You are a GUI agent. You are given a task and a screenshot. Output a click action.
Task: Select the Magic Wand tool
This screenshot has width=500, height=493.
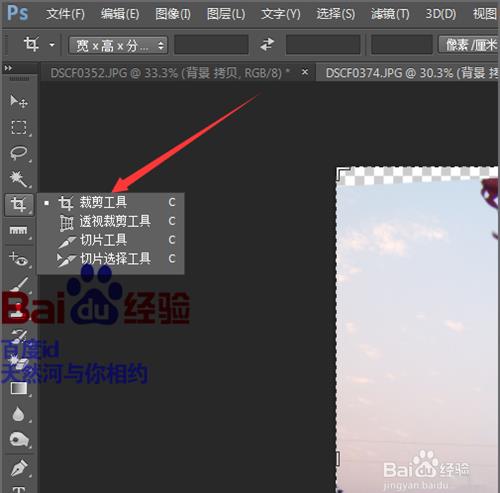[x=19, y=179]
